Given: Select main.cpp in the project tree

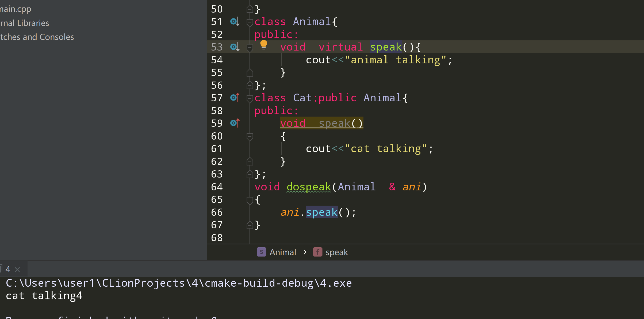Looking at the screenshot, I should point(16,9).
